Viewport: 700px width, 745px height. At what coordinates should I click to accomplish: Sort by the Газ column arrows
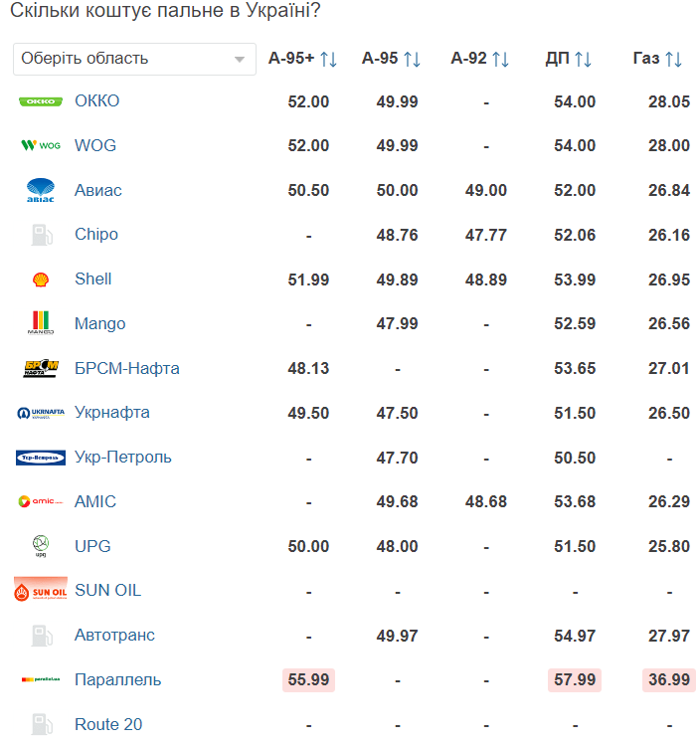point(673,60)
